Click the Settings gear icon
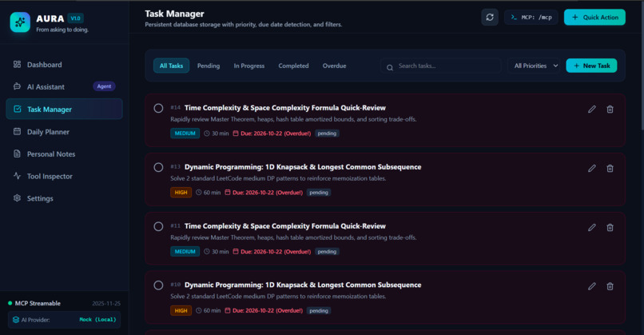Image resolution: width=644 pixels, height=335 pixels. (x=17, y=197)
